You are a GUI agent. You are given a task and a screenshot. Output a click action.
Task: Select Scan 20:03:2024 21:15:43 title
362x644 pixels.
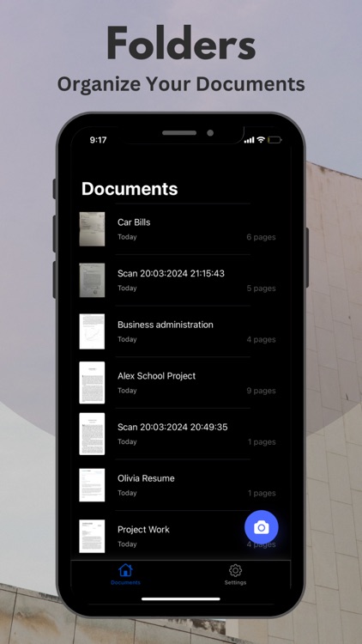tap(172, 274)
